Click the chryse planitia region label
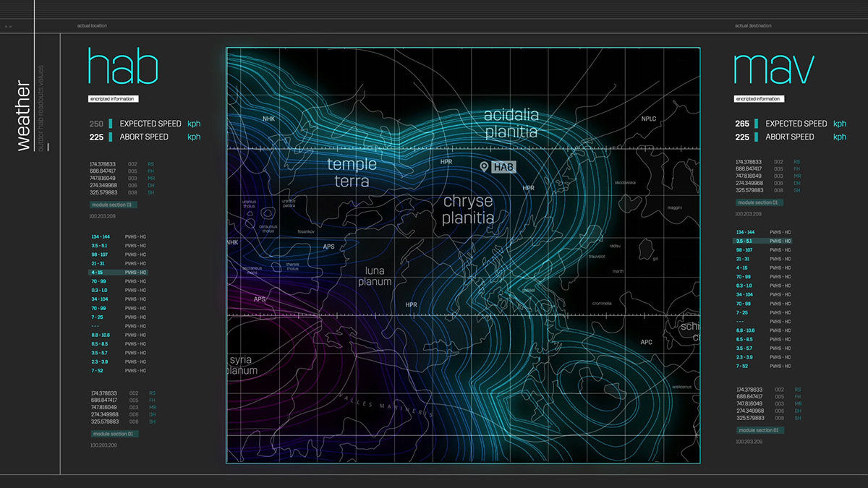The image size is (868, 488). (x=468, y=210)
